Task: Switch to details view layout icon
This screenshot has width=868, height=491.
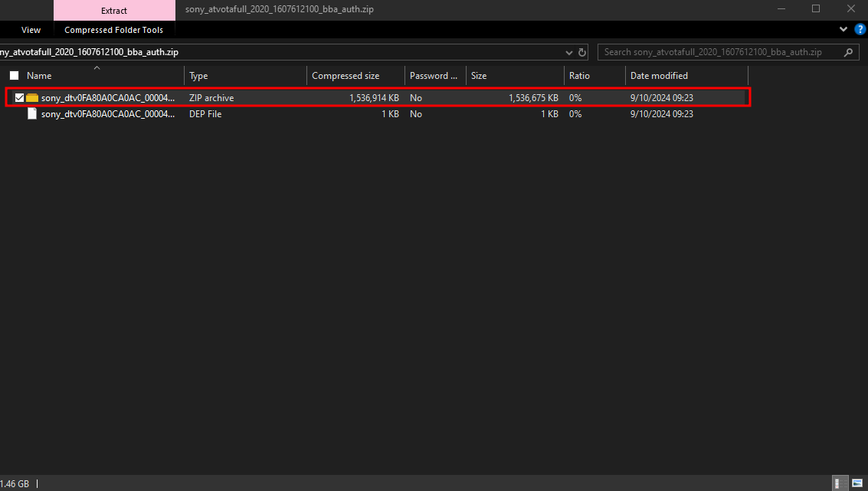Action: tap(840, 483)
